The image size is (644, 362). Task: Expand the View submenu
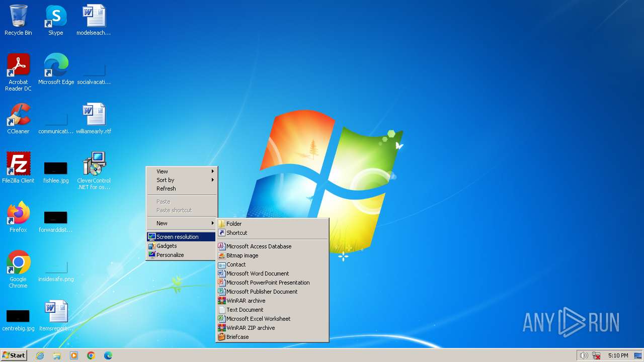[x=182, y=171]
